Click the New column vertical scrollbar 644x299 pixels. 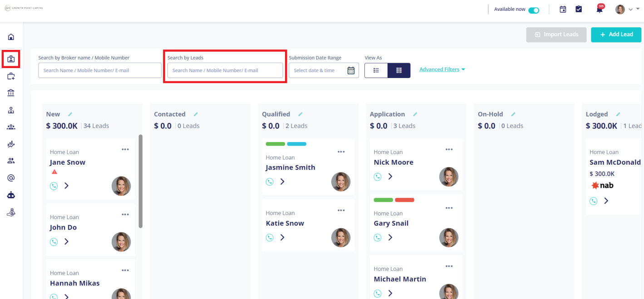point(141,181)
